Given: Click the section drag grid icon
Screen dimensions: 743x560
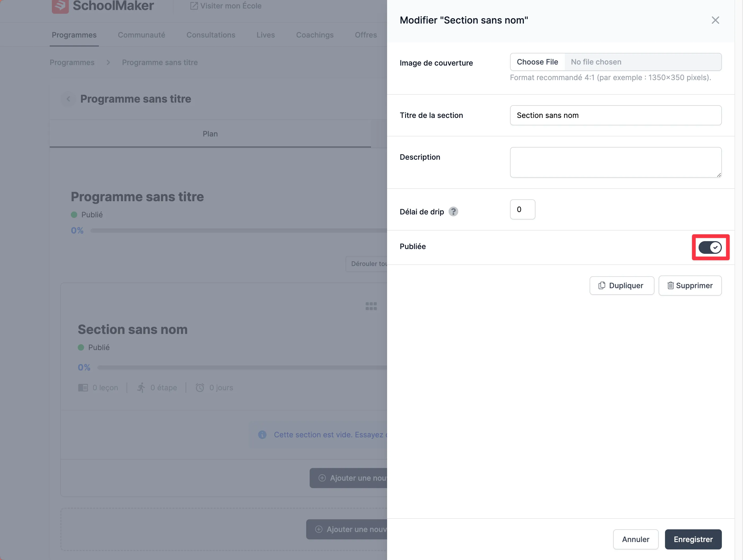Looking at the screenshot, I should point(371,306).
